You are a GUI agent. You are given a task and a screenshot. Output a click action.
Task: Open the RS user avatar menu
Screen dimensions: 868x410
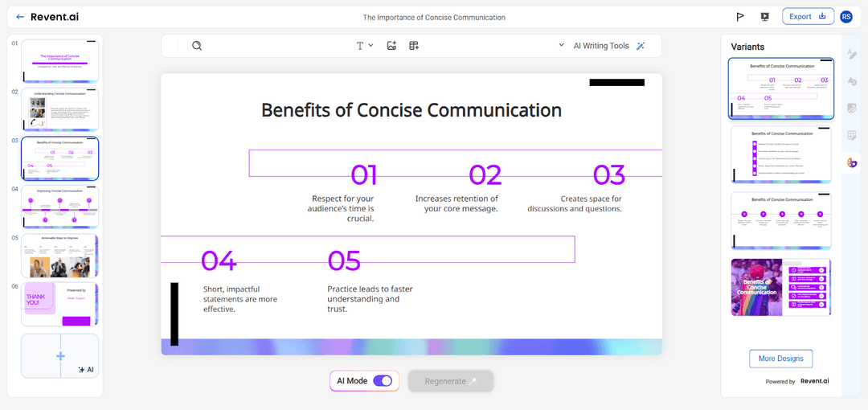(x=845, y=17)
